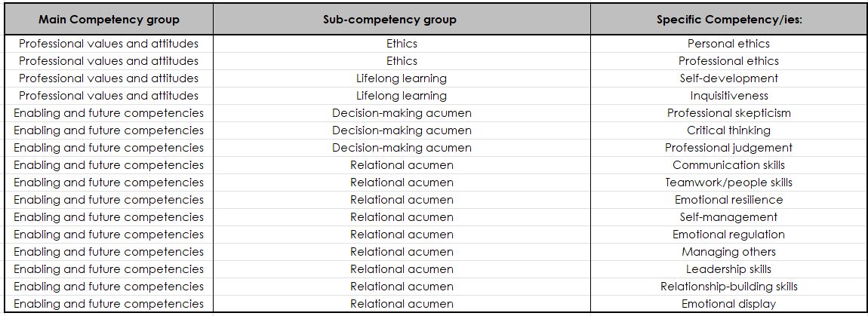Click the Professional ethics cell
The width and height of the screenshot is (868, 316).
pos(728,61)
